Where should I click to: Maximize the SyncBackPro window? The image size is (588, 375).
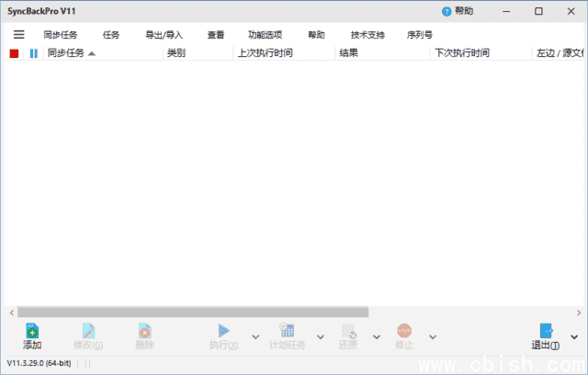coord(538,11)
